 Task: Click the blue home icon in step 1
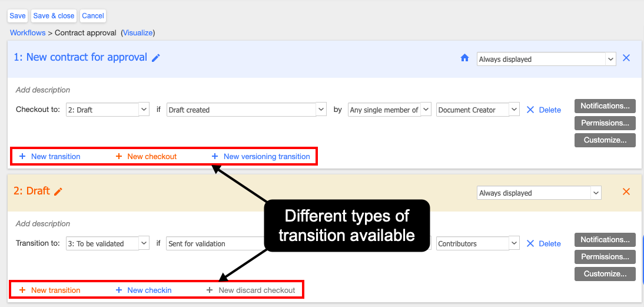464,58
